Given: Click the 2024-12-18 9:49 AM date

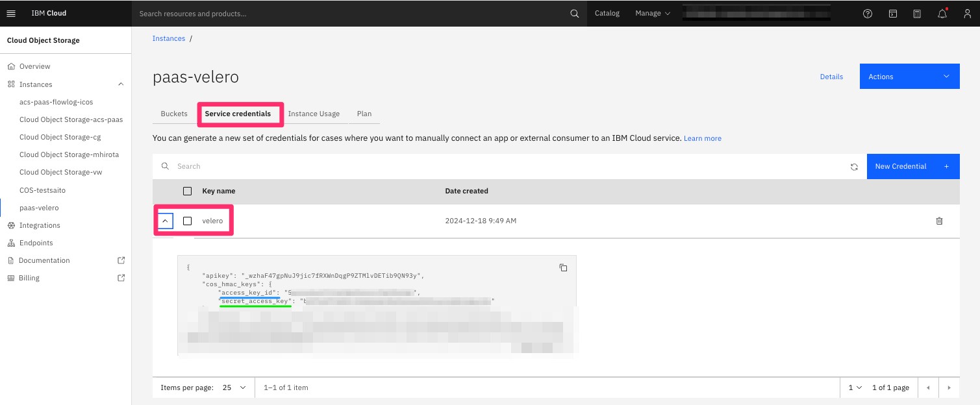Looking at the screenshot, I should [481, 221].
